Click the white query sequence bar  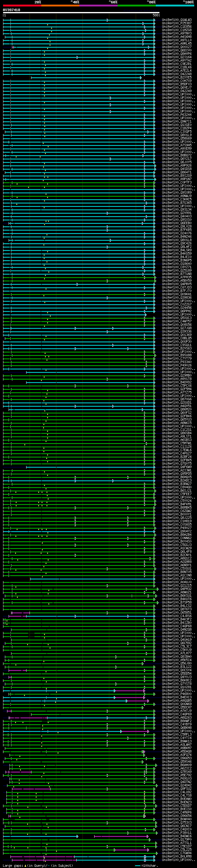click(81, 13)
